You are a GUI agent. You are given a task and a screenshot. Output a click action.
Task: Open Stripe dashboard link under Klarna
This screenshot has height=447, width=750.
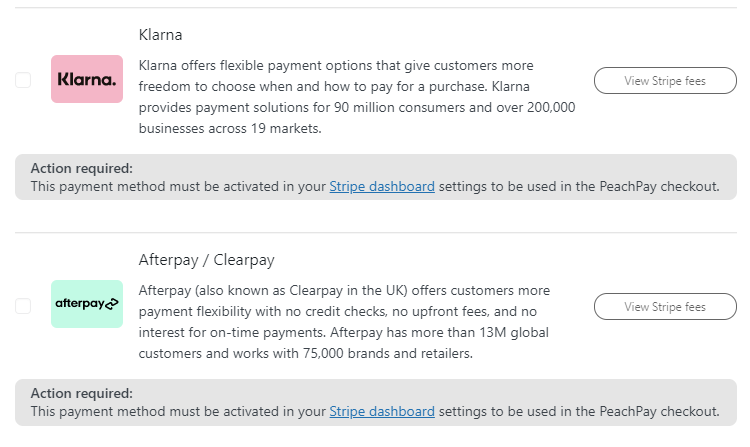click(382, 186)
